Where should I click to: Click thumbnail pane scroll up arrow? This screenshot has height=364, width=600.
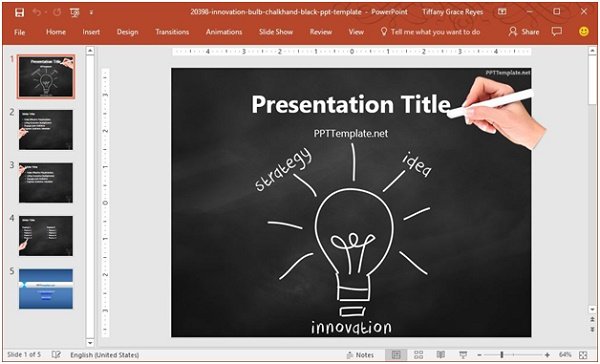pyautogui.click(x=90, y=51)
